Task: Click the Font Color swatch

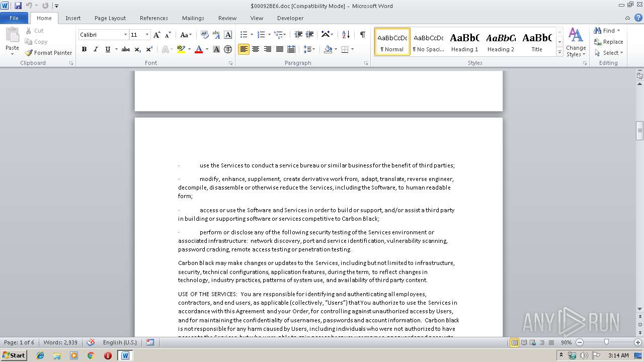Action: [199, 49]
